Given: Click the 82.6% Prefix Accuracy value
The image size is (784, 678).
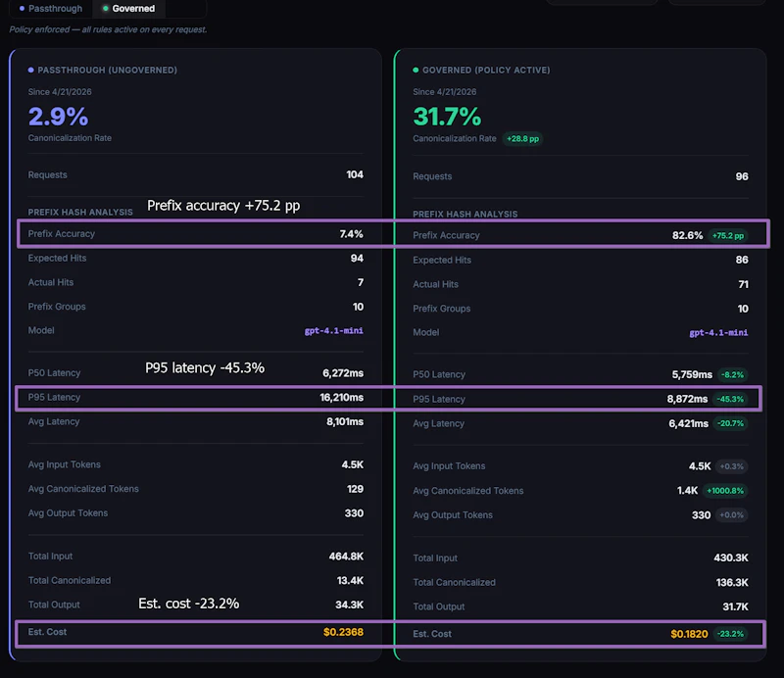Looking at the screenshot, I should pyautogui.click(x=688, y=235).
